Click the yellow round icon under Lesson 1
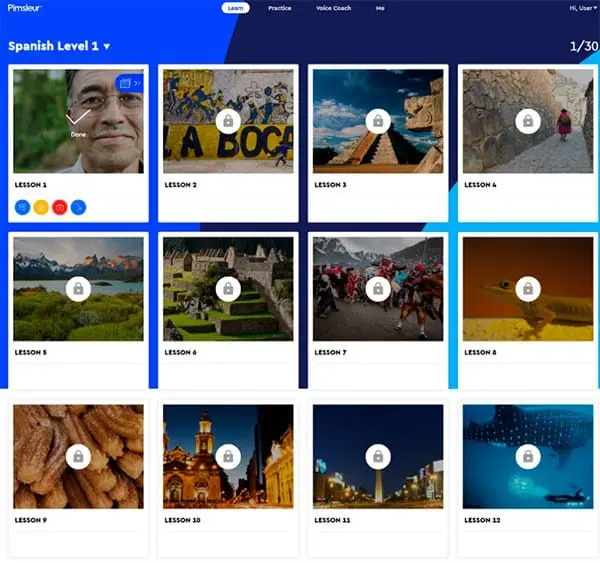 41,207
